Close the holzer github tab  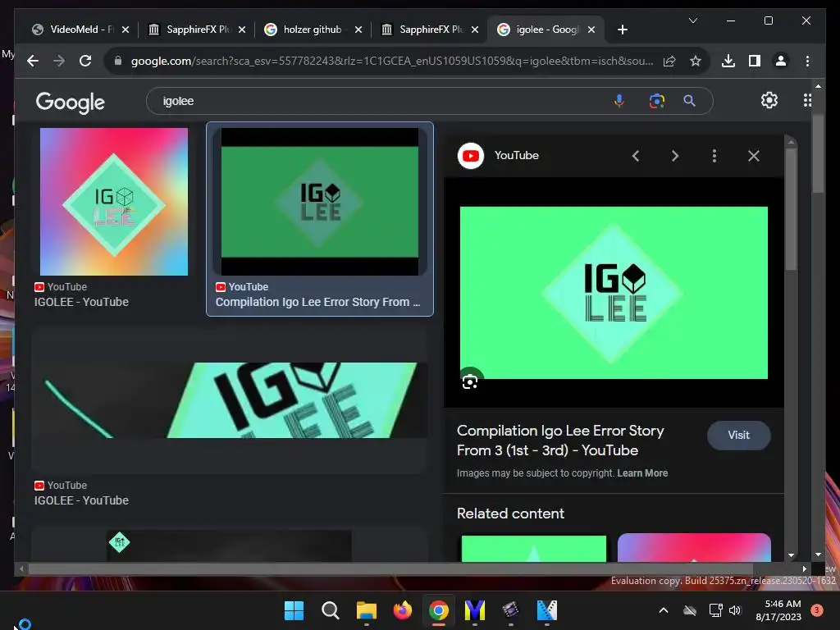tap(358, 30)
